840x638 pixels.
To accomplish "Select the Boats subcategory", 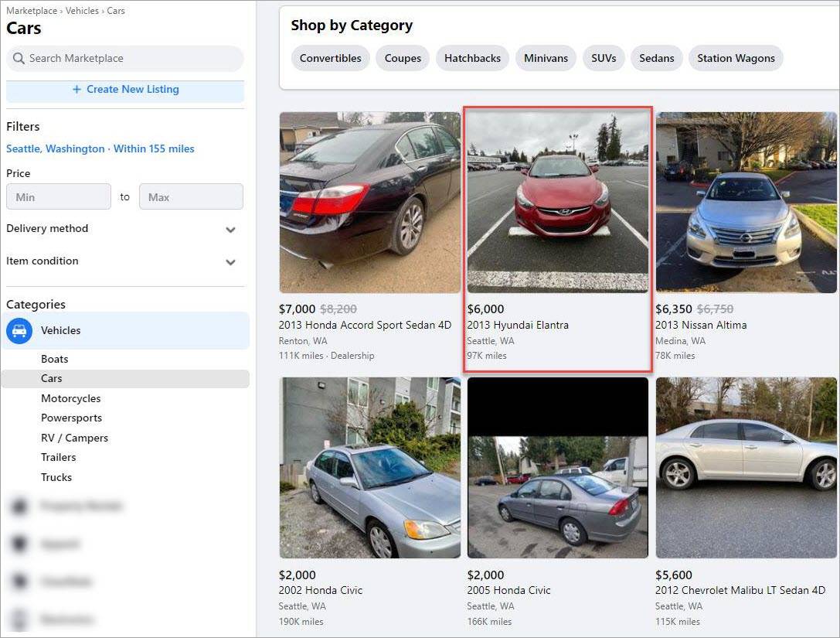I will coord(55,359).
